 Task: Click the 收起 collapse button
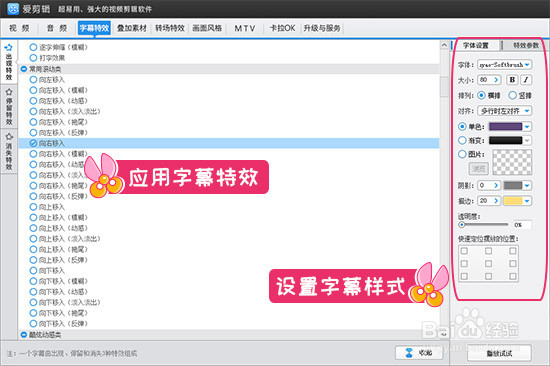[418, 353]
